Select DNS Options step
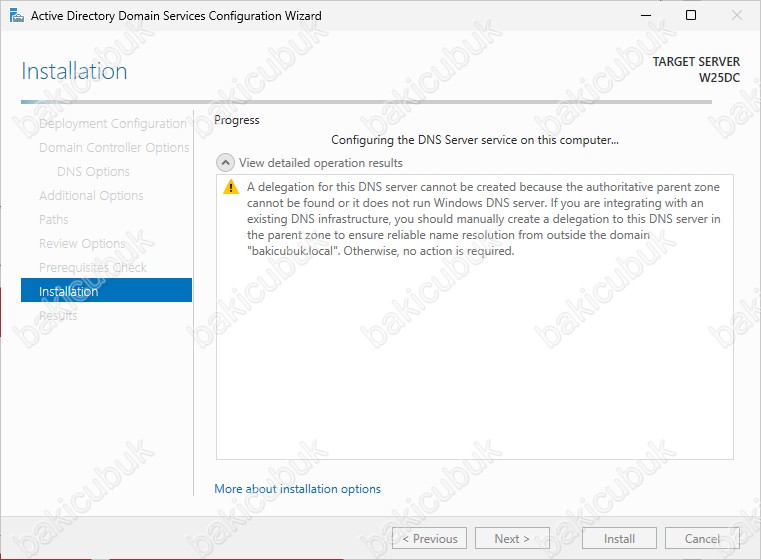 tap(93, 171)
